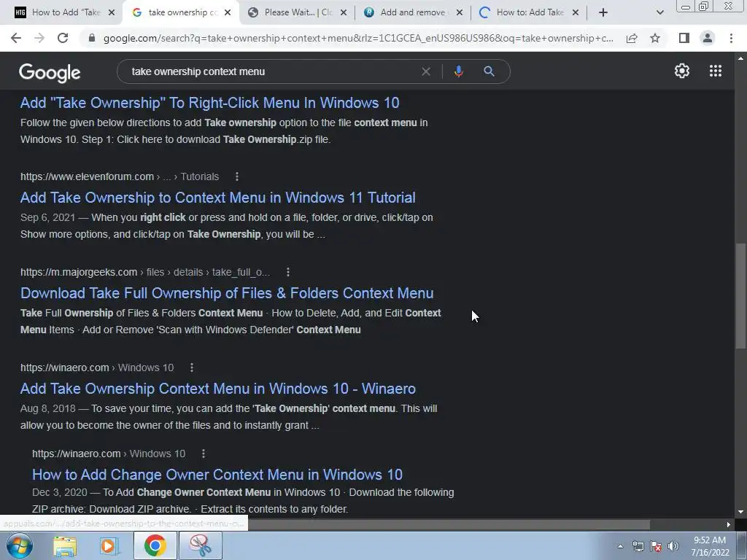Open Chrome three-dot menu
This screenshot has height=560, width=747.
click(x=731, y=38)
